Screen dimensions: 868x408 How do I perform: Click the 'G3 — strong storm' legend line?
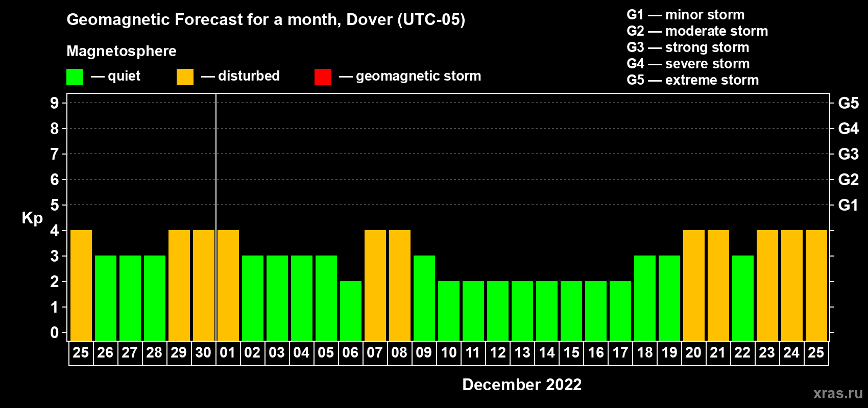[688, 47]
